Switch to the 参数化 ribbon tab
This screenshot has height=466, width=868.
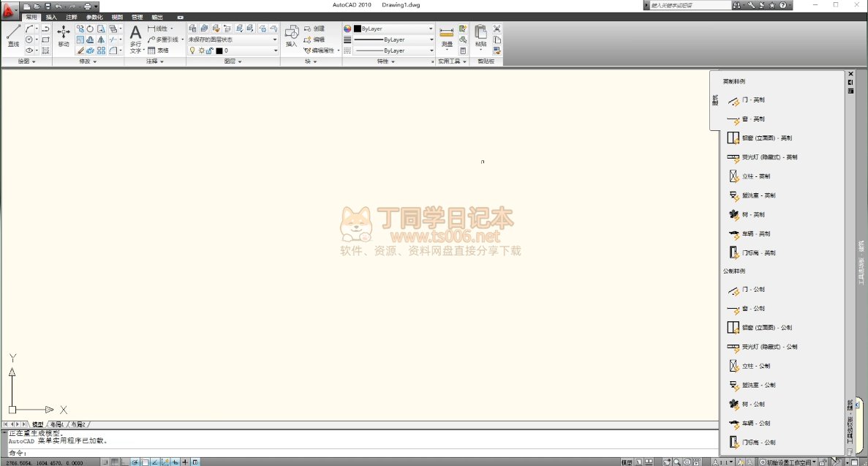tap(94, 17)
